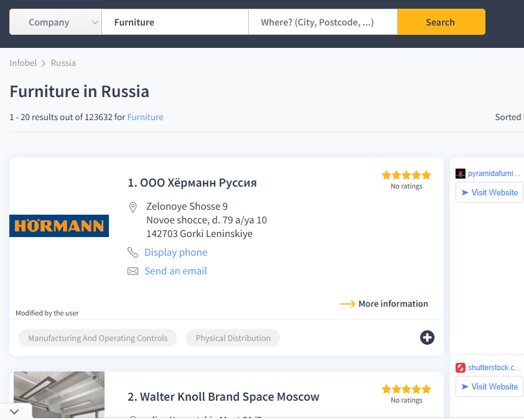Screen dimensions: 524x420
Task: Open listing title ООО Хёрманн Руссия
Action: point(192,183)
